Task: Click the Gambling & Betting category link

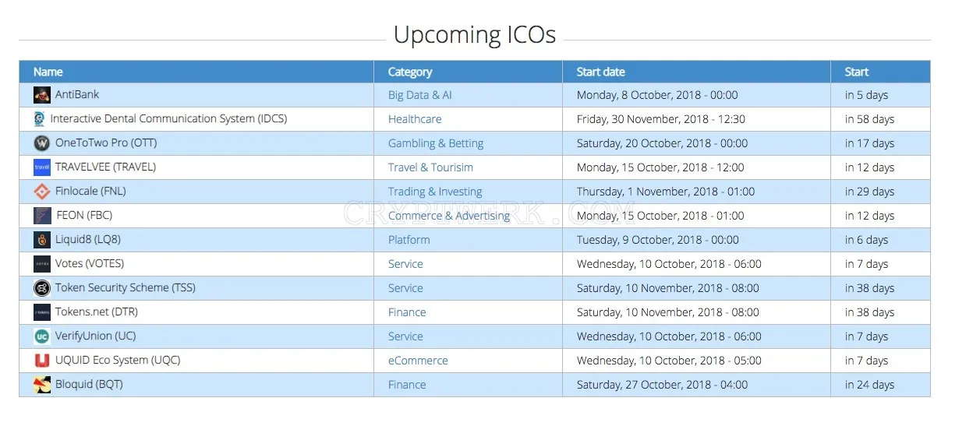Action: 436,143
